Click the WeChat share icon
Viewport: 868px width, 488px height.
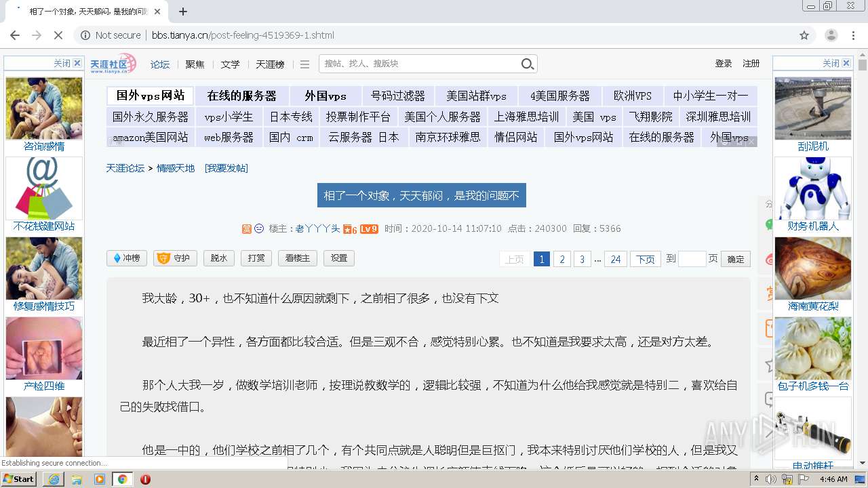(x=769, y=225)
